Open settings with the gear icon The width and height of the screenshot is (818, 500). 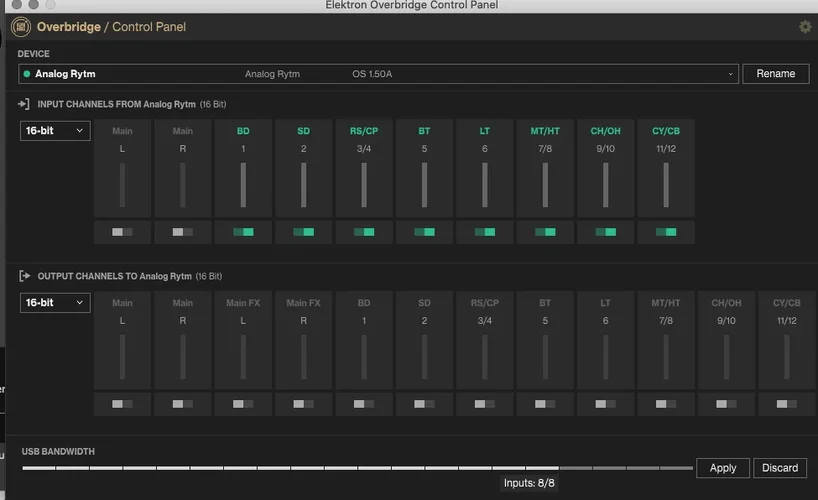tap(805, 27)
